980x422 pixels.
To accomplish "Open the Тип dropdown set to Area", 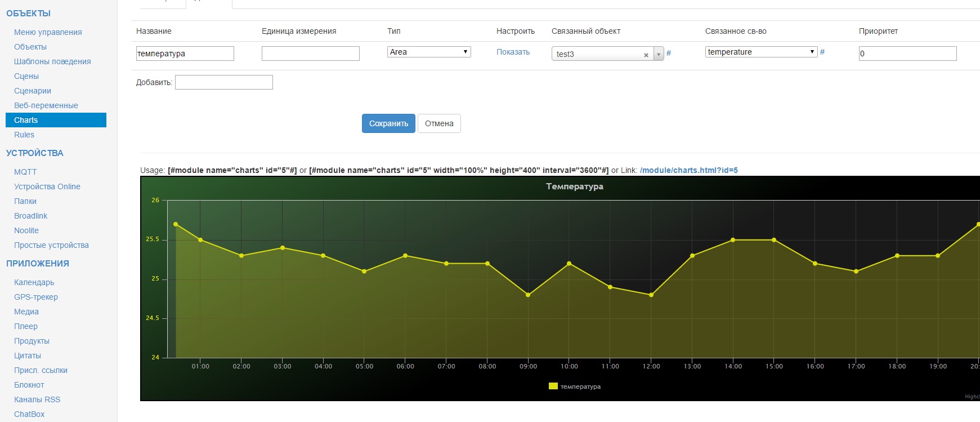I will click(429, 52).
